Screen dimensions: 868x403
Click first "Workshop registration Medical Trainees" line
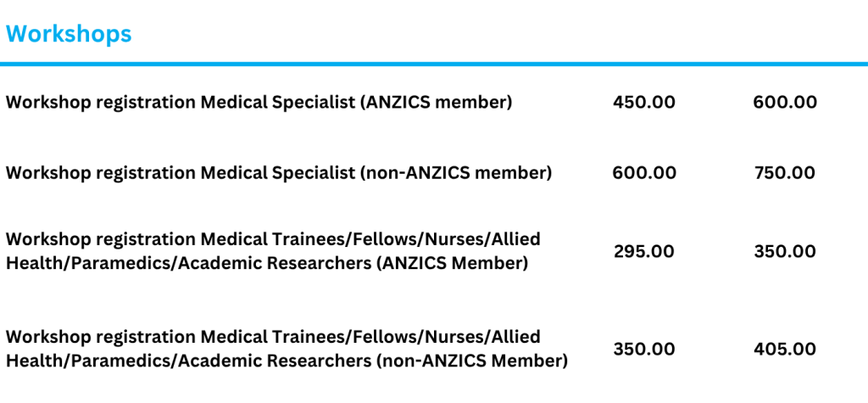pyautogui.click(x=271, y=239)
